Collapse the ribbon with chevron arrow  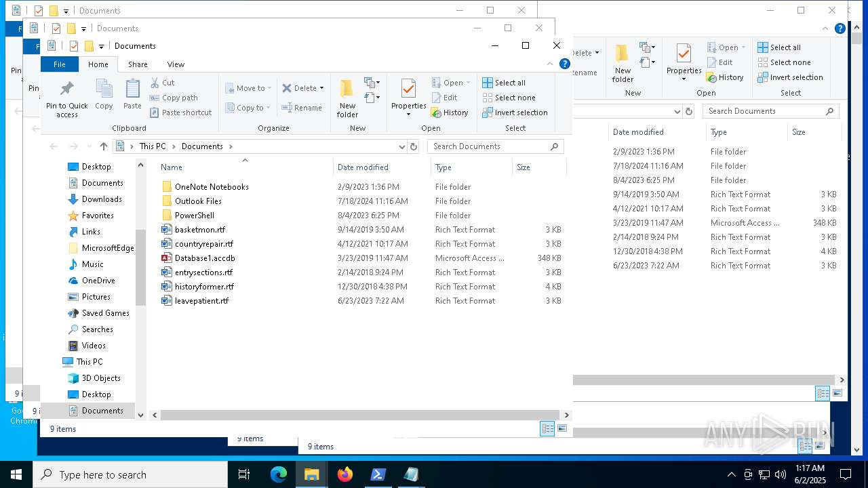point(551,64)
